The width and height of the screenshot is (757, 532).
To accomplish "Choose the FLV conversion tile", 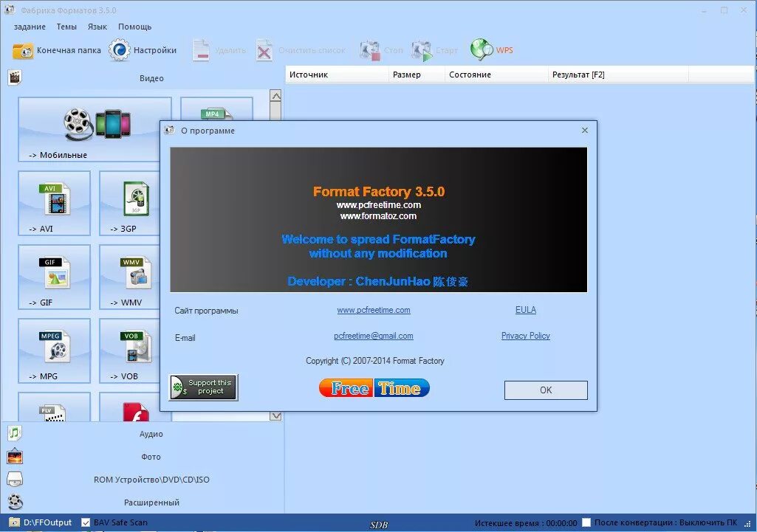I will (54, 407).
